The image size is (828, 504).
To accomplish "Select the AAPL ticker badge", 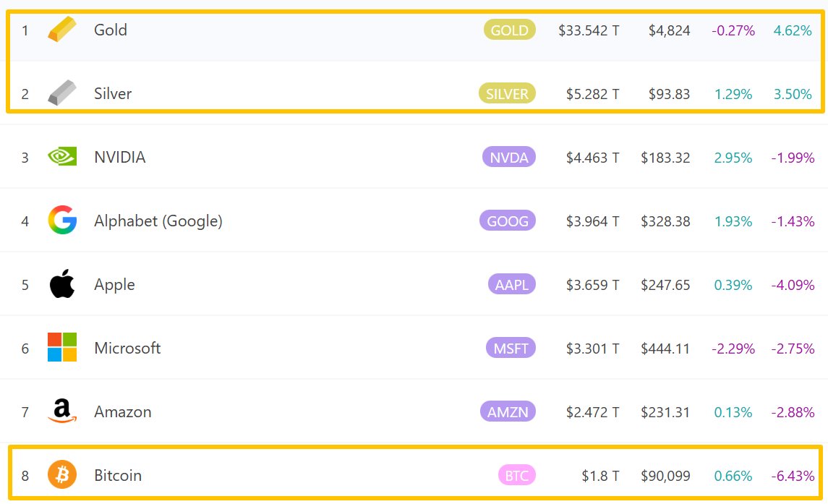I will 512,284.
